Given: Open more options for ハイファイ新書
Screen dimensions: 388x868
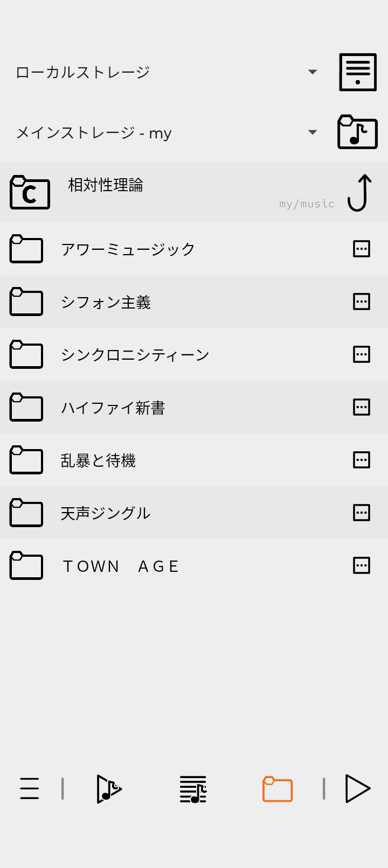Looking at the screenshot, I should [x=361, y=407].
